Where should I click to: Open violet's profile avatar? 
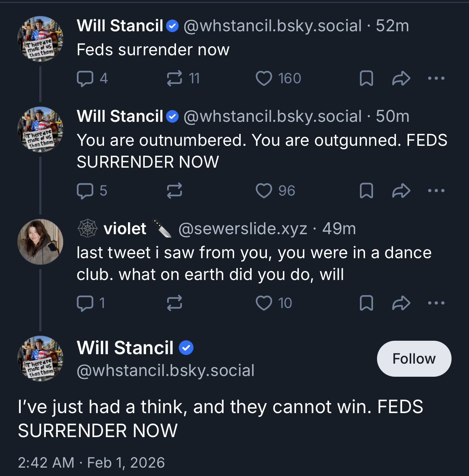(40, 242)
